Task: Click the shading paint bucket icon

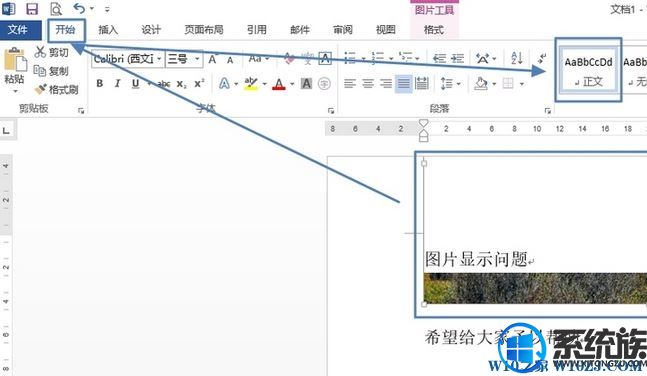Action: coord(481,84)
